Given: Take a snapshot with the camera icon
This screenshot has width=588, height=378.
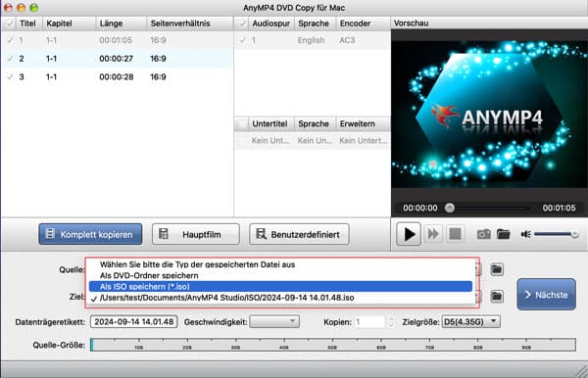Looking at the screenshot, I should [483, 234].
